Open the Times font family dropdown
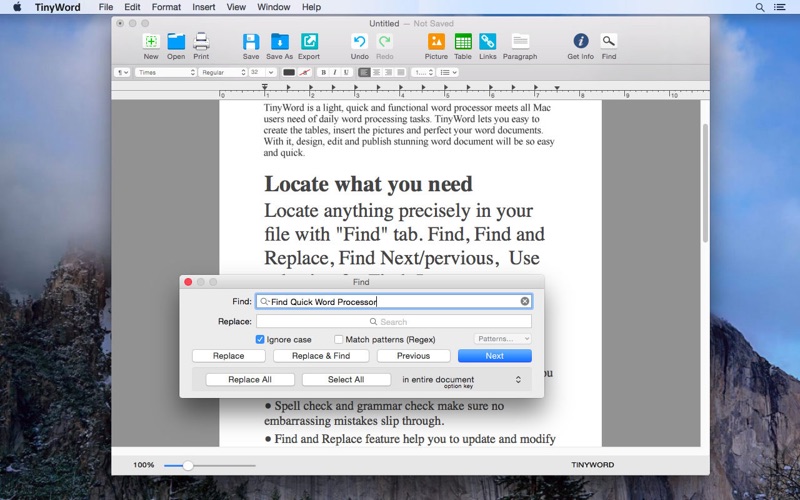Screen dimensions: 800x500 point(166,72)
